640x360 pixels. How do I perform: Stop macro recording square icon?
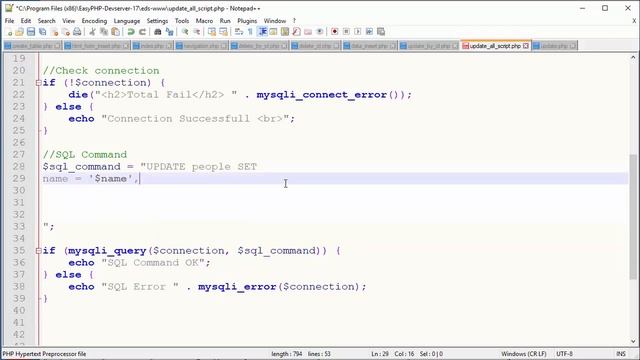coord(346,32)
